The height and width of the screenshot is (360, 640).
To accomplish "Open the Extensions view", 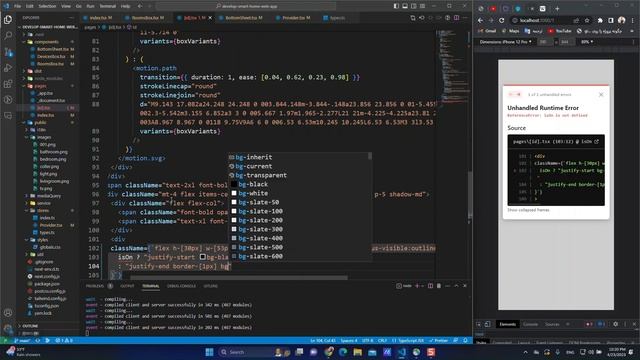I will (x=8, y=84).
